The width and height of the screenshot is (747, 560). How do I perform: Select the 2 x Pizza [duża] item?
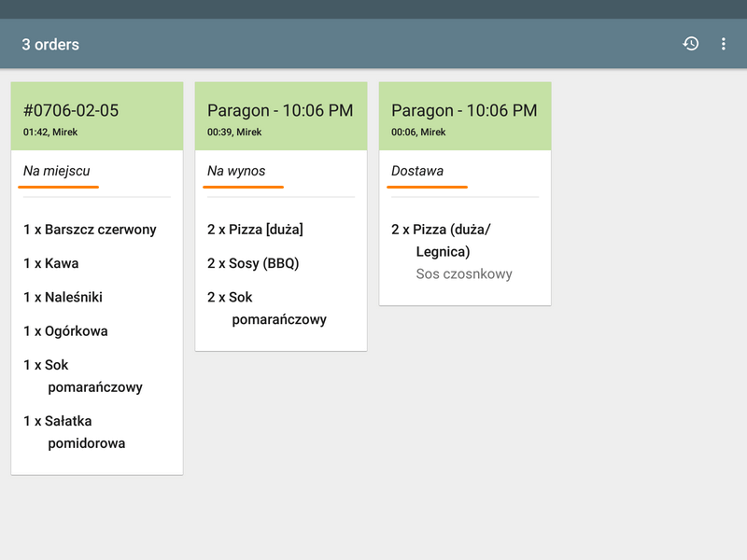click(x=255, y=230)
